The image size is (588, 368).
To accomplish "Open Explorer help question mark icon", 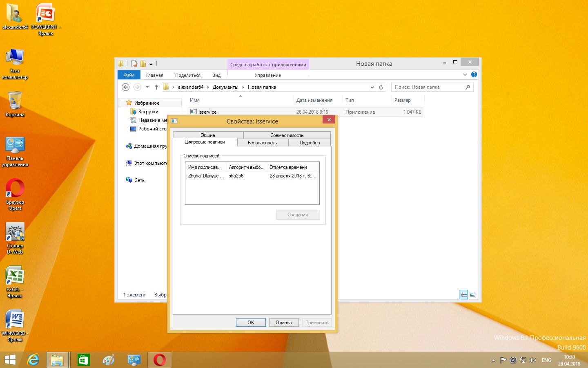I will click(x=474, y=74).
